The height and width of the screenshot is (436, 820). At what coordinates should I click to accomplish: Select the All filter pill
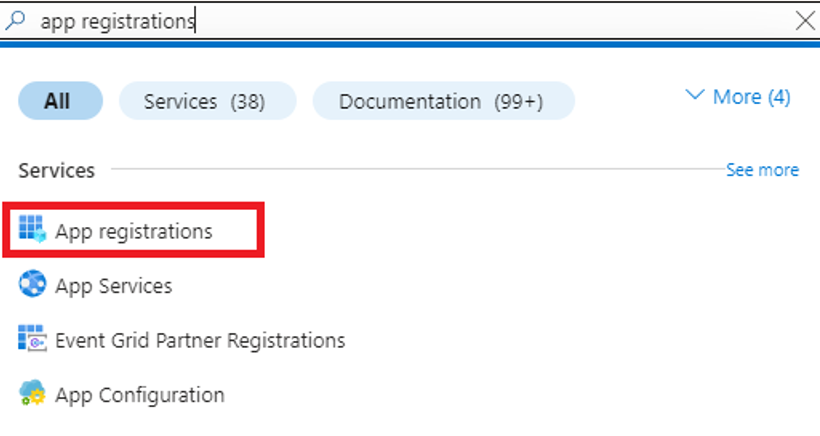coord(60,101)
